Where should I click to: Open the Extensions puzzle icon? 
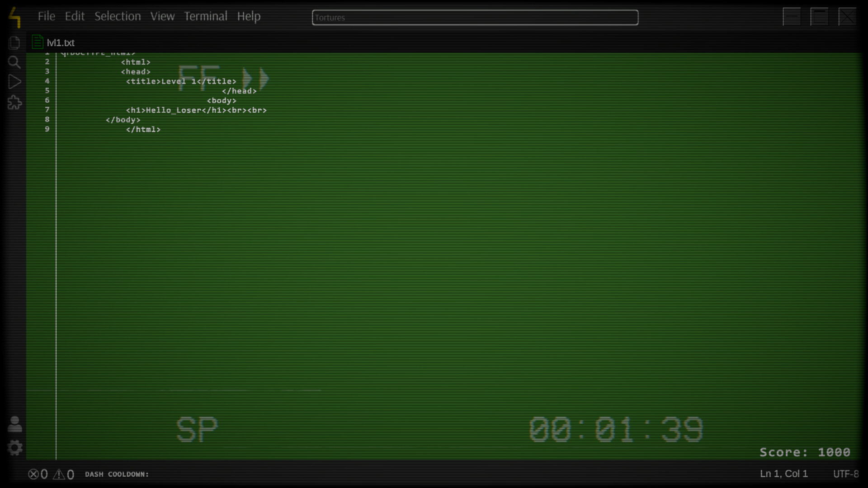tap(14, 103)
